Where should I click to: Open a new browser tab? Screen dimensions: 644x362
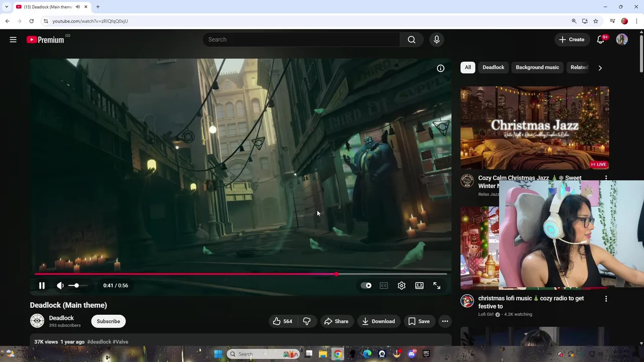[98, 7]
